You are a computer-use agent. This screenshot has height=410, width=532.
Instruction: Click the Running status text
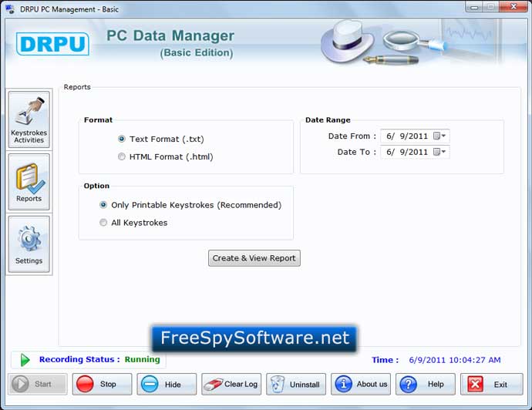(x=142, y=359)
